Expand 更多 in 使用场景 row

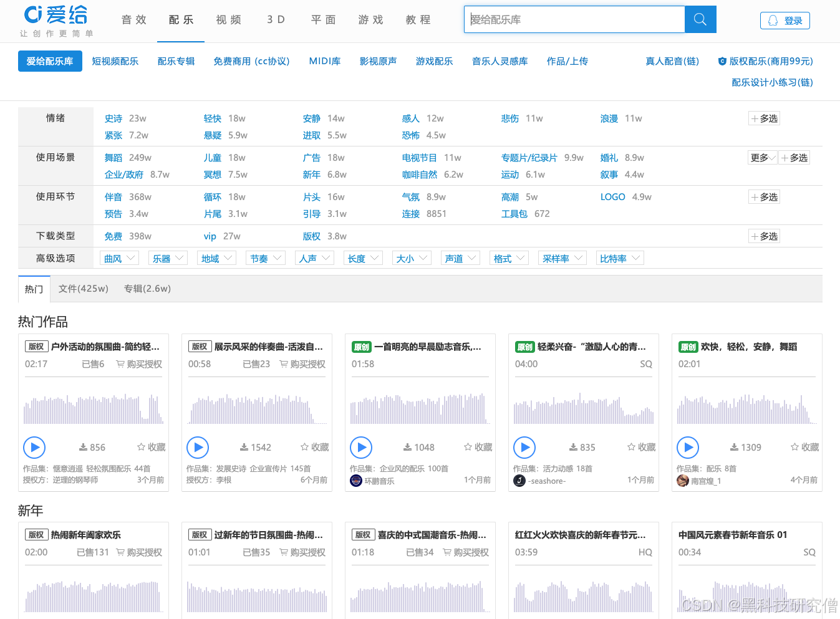763,158
